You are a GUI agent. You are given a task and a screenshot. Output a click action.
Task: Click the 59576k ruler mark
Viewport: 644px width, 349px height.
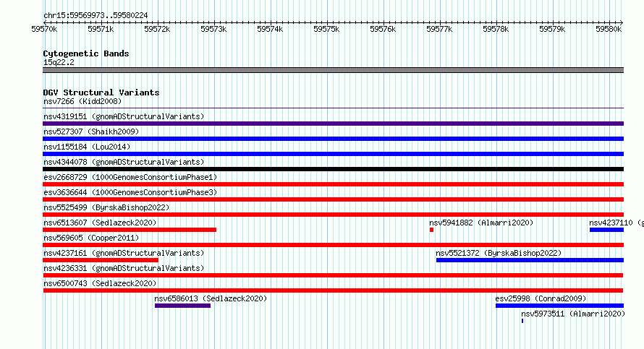(383, 29)
